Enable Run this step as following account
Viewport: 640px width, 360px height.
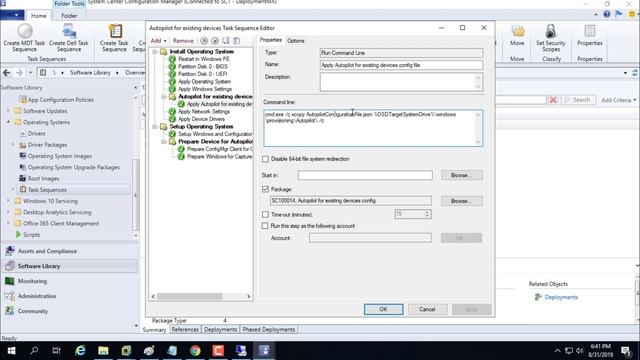coord(265,226)
